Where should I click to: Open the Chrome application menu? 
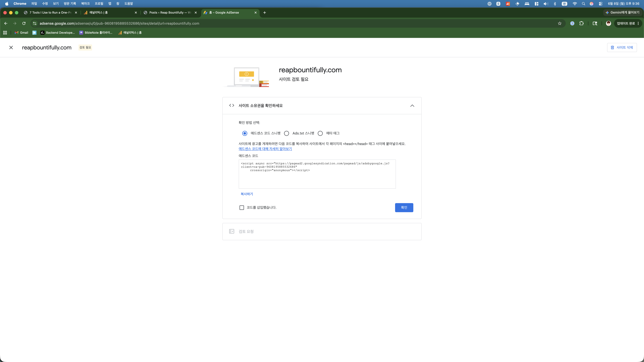[x=20, y=4]
